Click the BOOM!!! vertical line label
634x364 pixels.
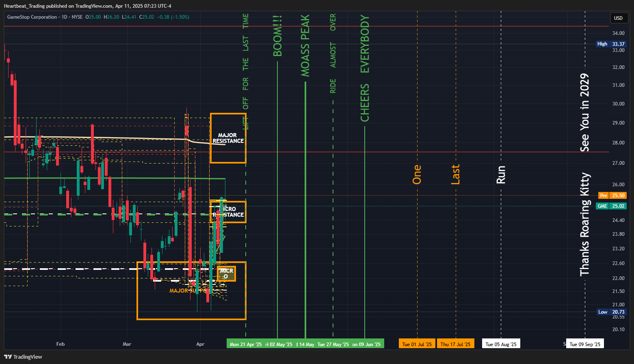pos(277,36)
